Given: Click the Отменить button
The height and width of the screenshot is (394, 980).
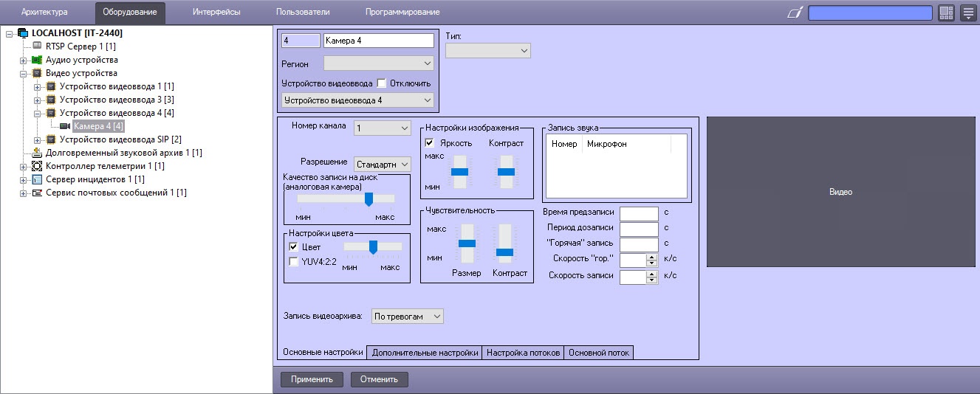Looking at the screenshot, I should pos(379,379).
